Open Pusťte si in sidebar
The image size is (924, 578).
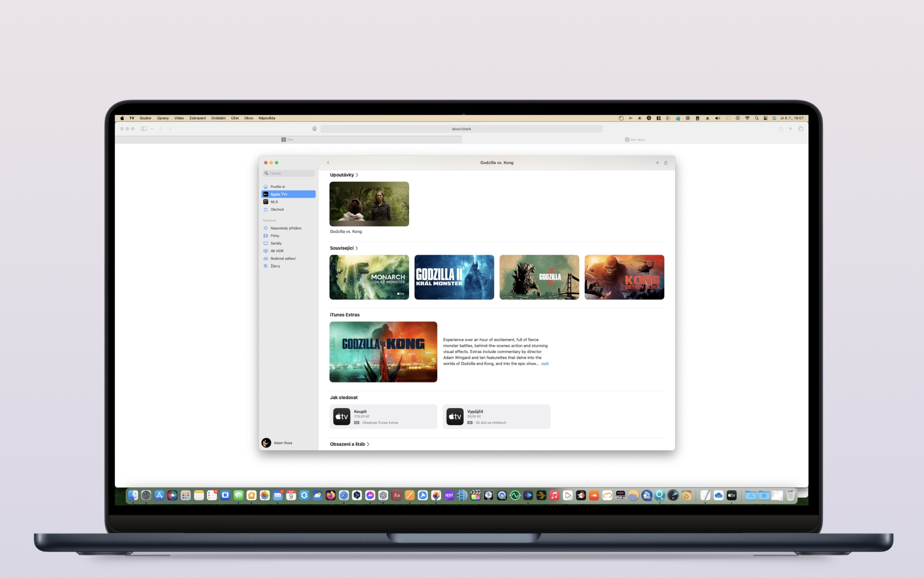point(278,187)
